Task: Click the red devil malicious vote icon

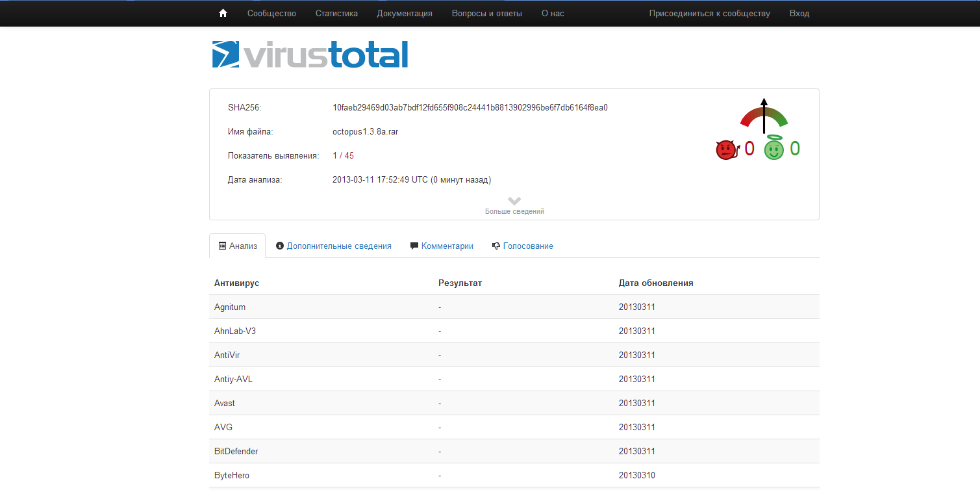Action: point(728,150)
